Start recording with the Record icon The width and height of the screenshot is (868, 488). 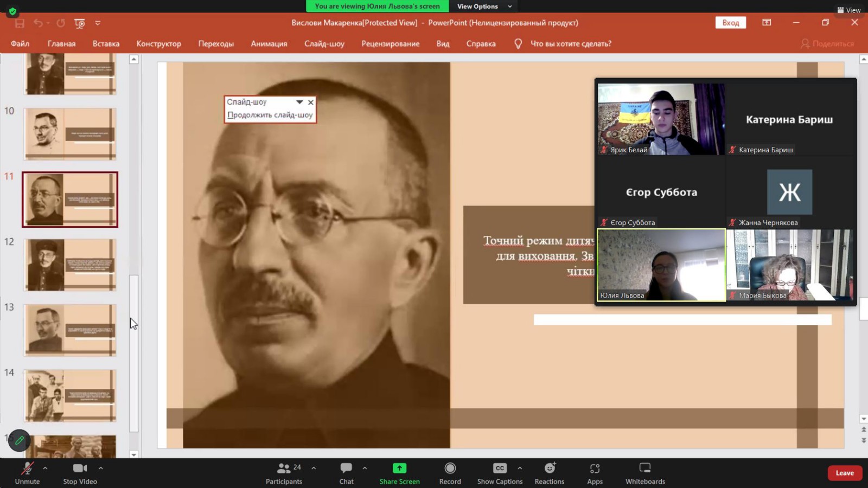[x=450, y=468]
